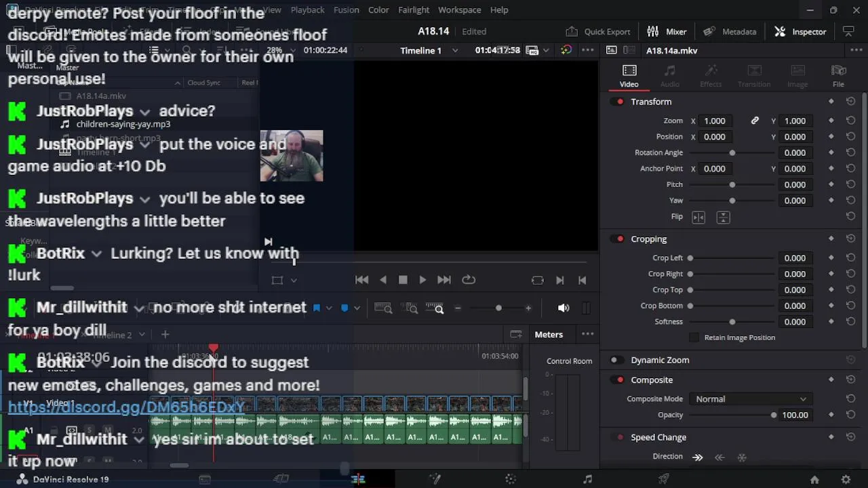Click the blue flag icon in toolbar
This screenshot has width=868, height=488.
tap(317, 308)
